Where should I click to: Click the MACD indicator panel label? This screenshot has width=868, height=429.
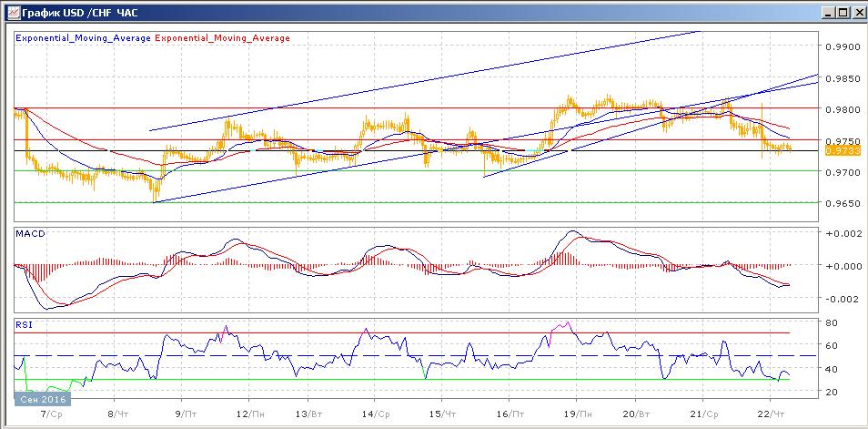(x=31, y=234)
